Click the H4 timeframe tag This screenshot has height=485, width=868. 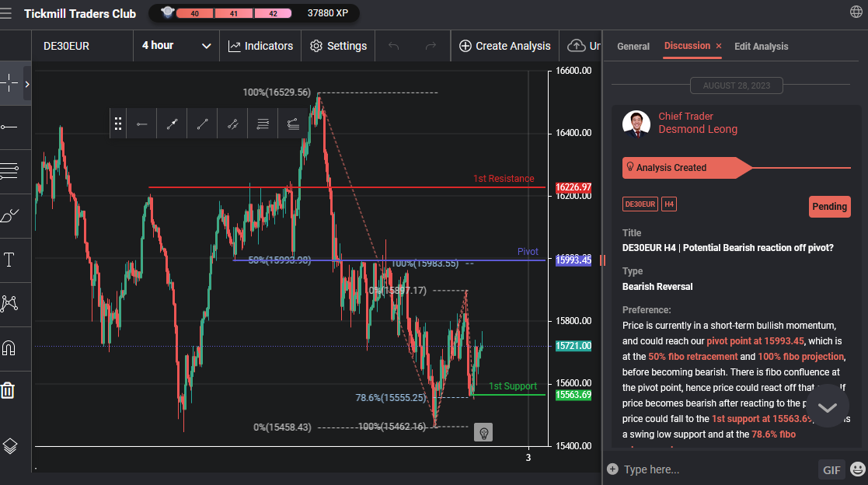(669, 204)
